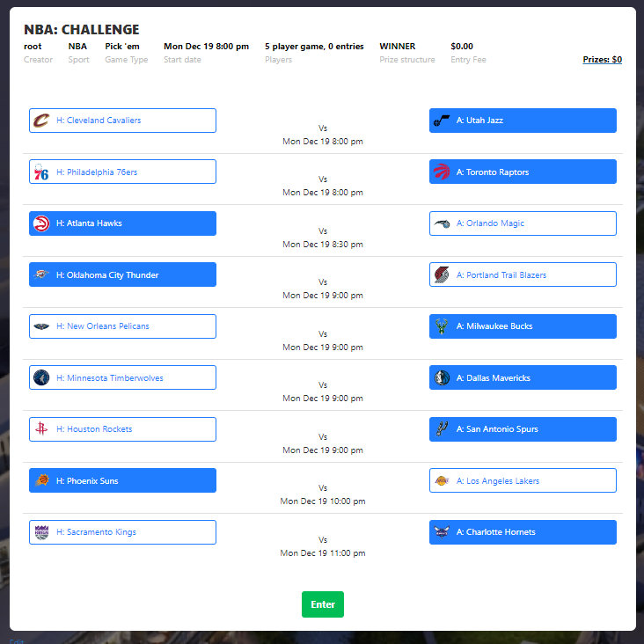The image size is (644, 644).
Task: Toggle the Dallas Mavericks selection
Action: point(523,378)
